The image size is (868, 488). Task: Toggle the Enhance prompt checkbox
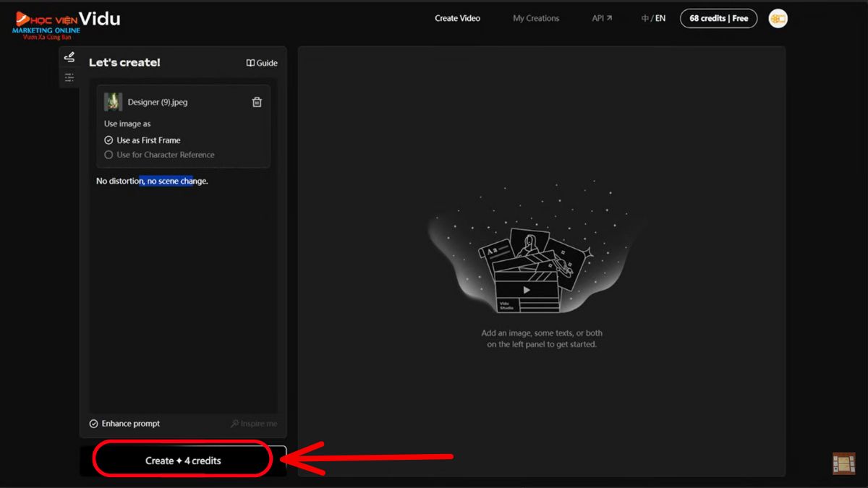94,424
